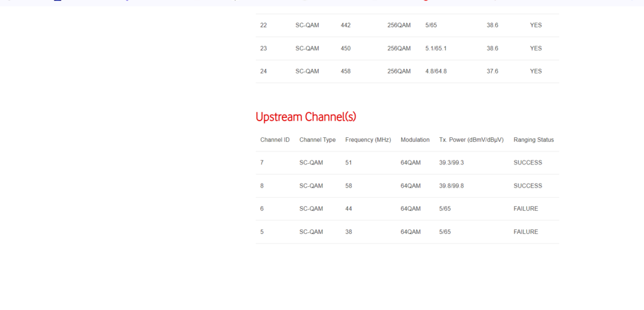644x310 pixels.
Task: Select Tx power 5/65 in channel 5 row
Action: (x=445, y=232)
